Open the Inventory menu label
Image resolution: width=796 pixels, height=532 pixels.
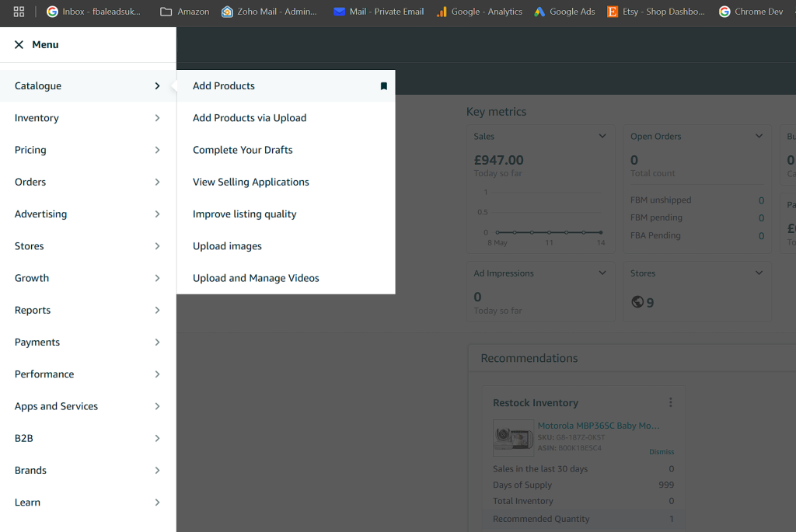pyautogui.click(x=37, y=117)
